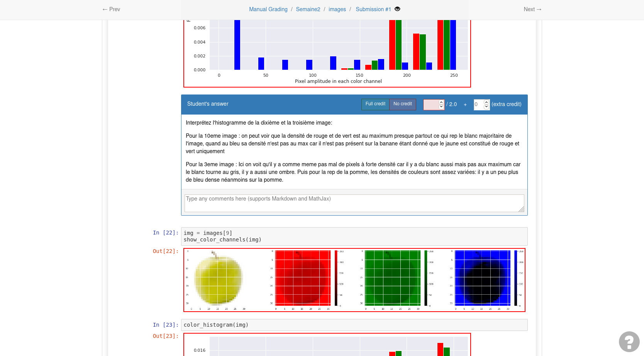Go to the Manual Grading breadcrumb
Viewport: 644px width, 356px height.
(x=268, y=9)
